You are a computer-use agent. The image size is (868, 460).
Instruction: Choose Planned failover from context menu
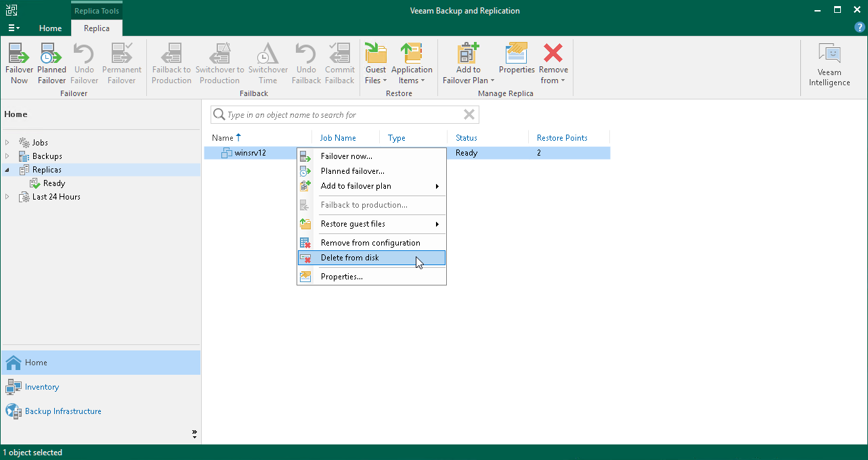point(372,171)
